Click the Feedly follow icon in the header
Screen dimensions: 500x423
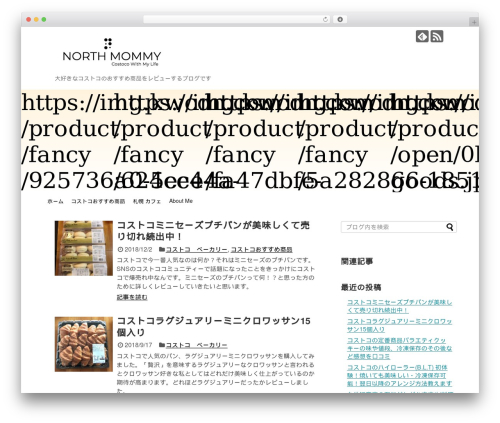tap(422, 36)
